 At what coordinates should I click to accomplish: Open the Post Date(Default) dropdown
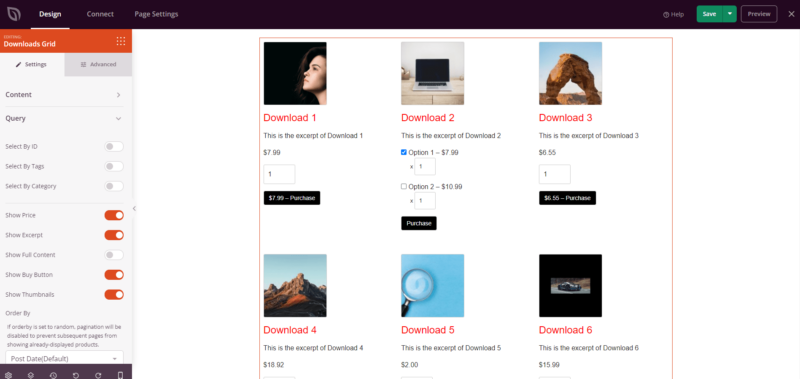click(64, 358)
